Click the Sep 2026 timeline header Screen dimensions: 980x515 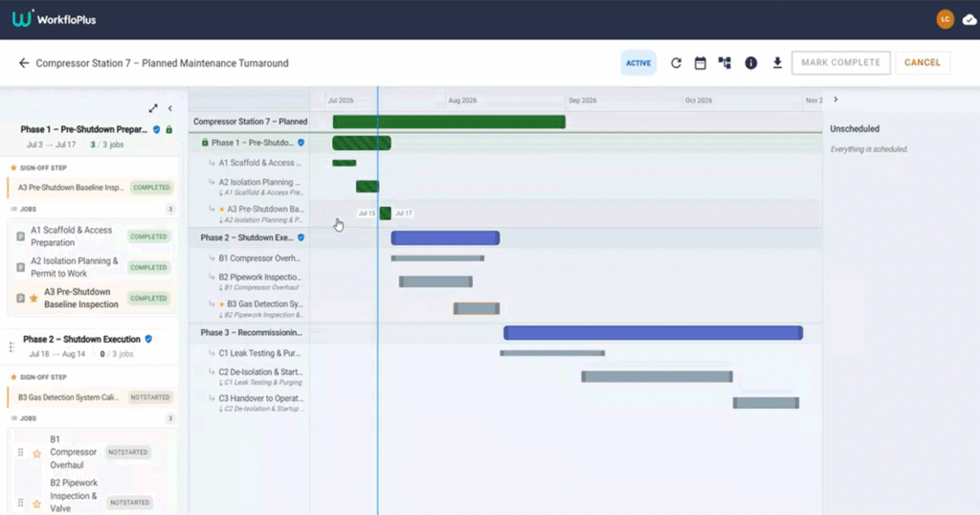[x=583, y=100]
